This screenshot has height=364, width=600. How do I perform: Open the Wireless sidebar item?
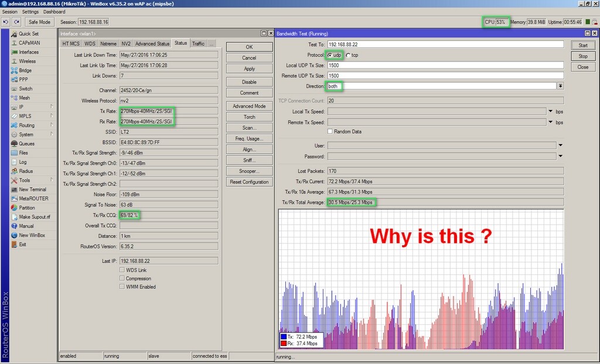coord(27,61)
